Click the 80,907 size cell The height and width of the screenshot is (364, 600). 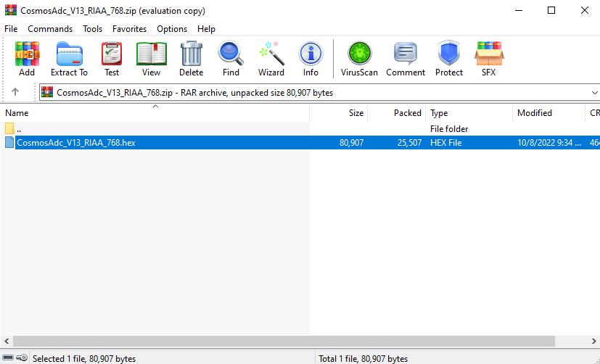coord(351,143)
